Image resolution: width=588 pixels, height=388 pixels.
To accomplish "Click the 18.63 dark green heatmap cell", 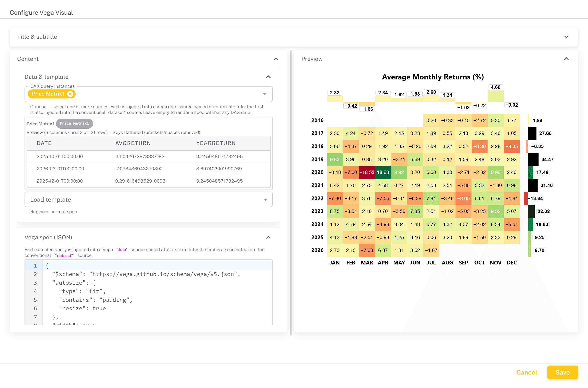I will pos(383,172).
